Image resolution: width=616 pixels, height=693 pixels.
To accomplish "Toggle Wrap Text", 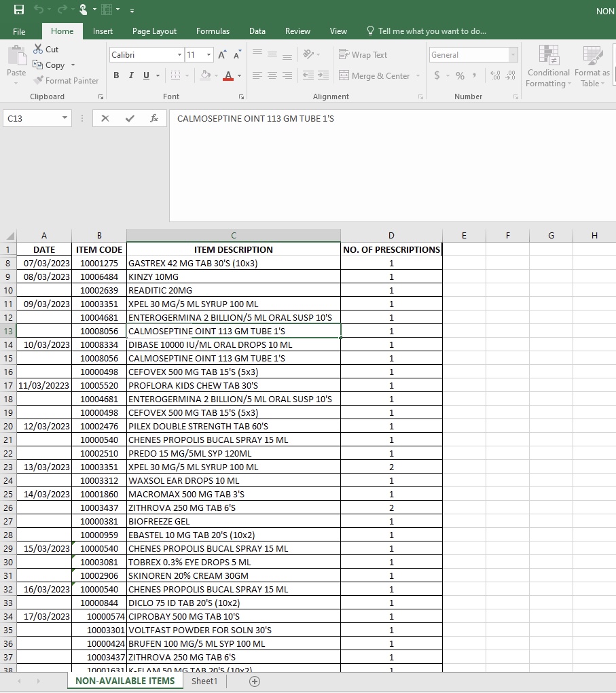I will (363, 54).
